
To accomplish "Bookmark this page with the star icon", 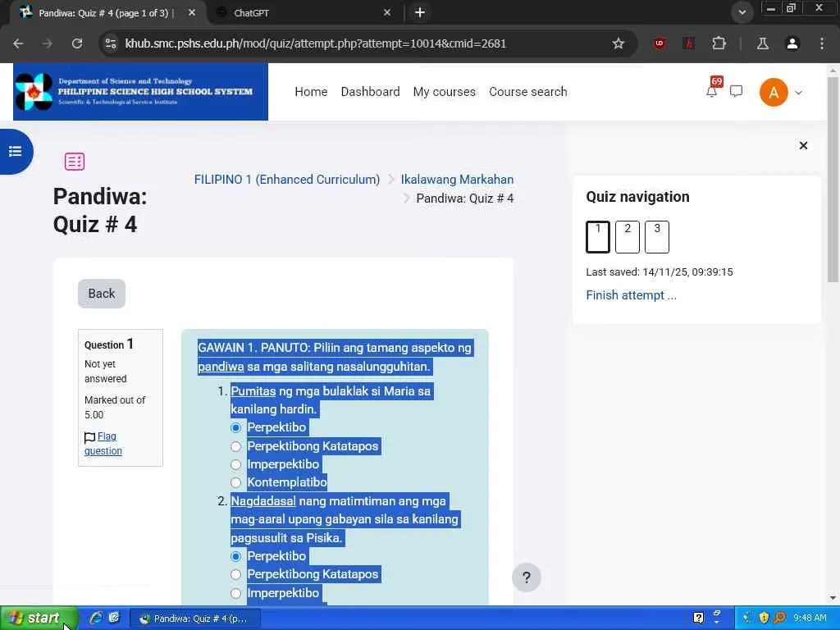I will tap(619, 43).
